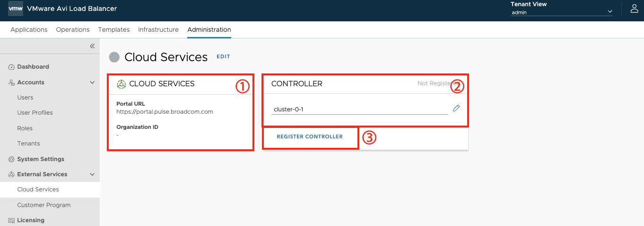Viewport: 644px width, 226px height.
Task: Click the CONTROLLER card heading
Action: tap(297, 84)
